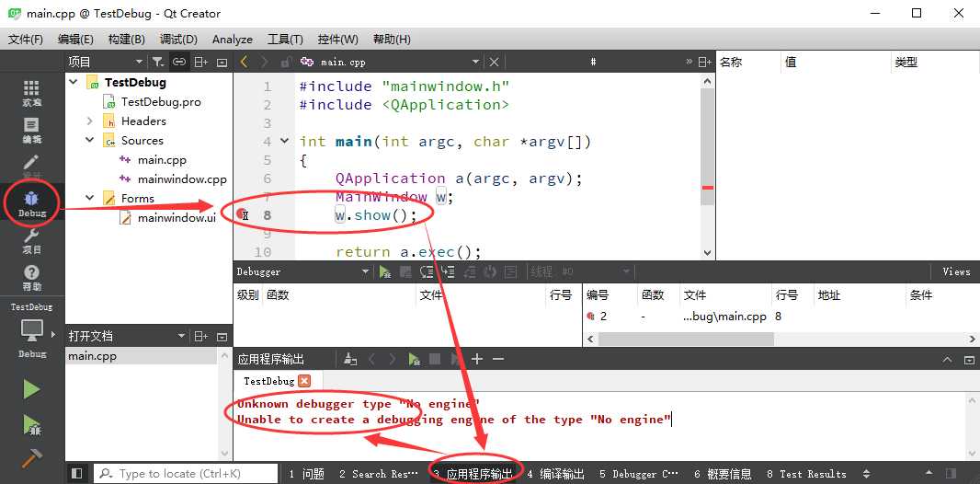Screen dimensions: 980x484
Task: Expand the Headers folder
Action: click(x=90, y=121)
